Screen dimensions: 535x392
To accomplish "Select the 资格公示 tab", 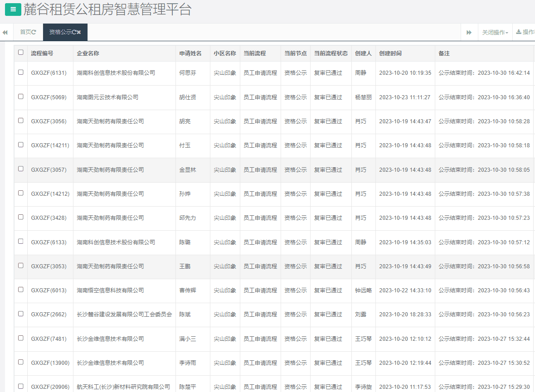I will (x=60, y=32).
